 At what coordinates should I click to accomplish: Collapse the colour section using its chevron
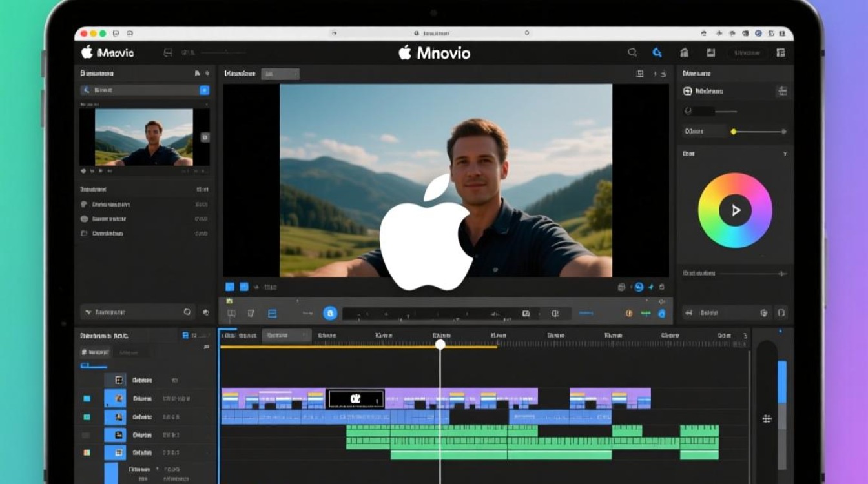[x=785, y=154]
